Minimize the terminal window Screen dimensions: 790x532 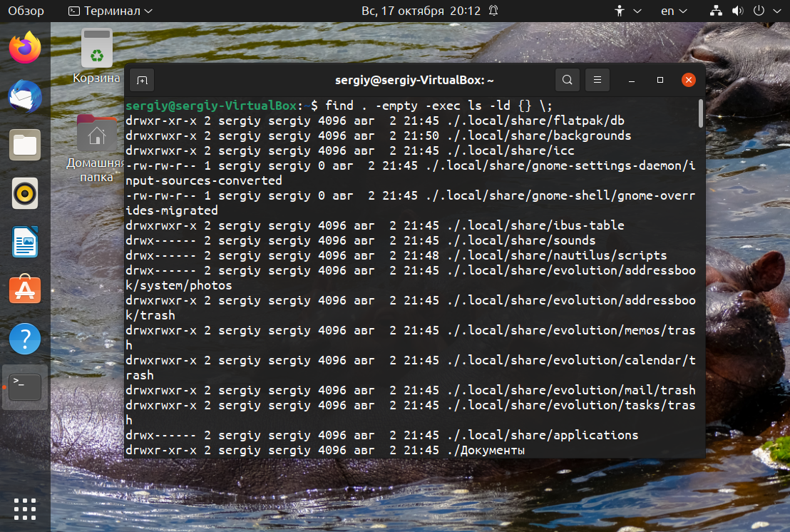coord(631,80)
